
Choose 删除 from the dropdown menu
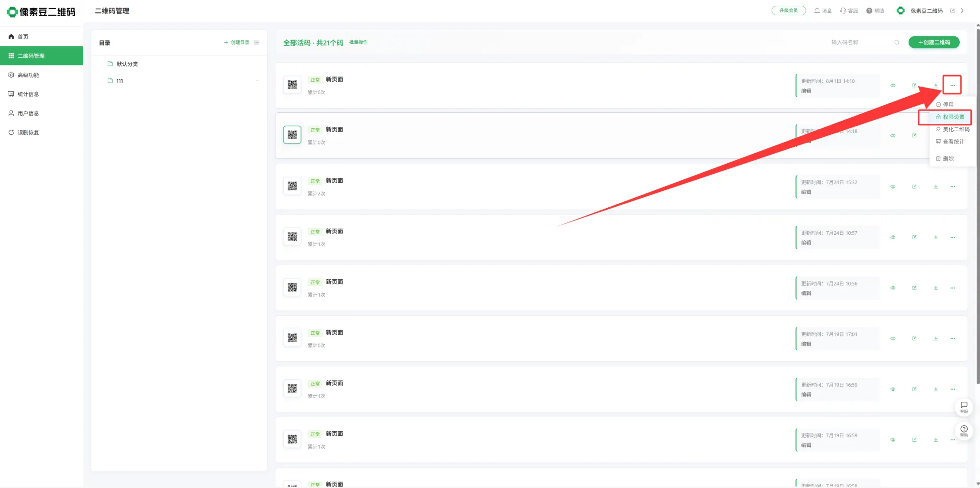945,159
